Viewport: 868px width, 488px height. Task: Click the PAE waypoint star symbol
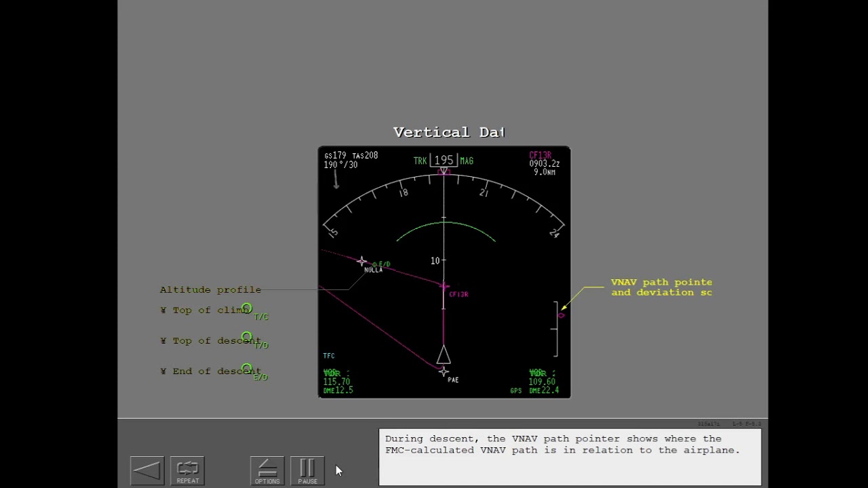pyautogui.click(x=443, y=371)
